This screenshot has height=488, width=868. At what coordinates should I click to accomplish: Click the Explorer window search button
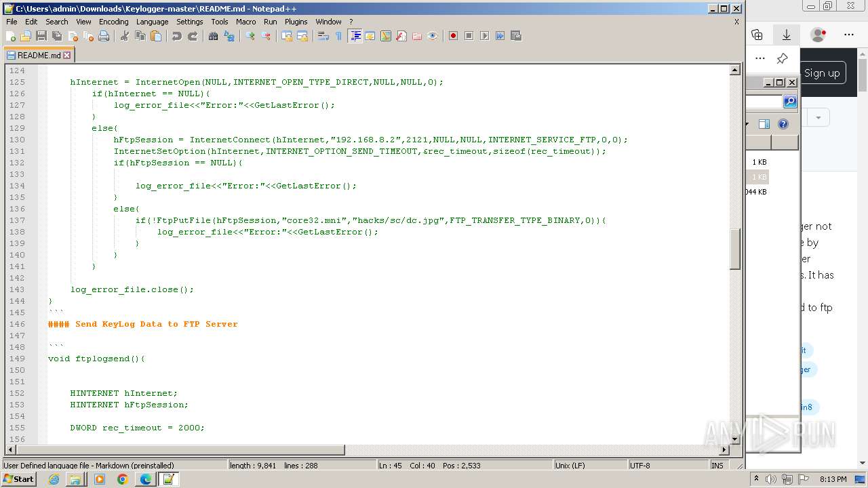pyautogui.click(x=790, y=102)
